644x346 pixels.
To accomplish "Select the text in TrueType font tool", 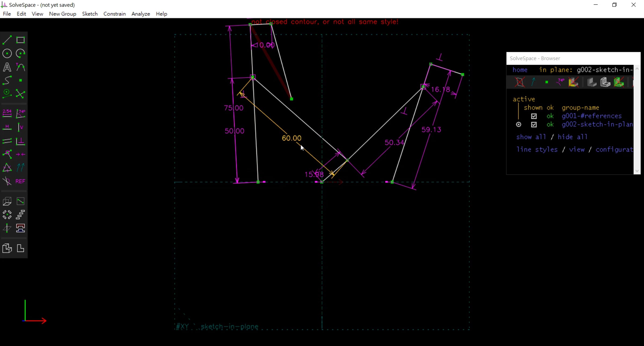I will tap(7, 67).
